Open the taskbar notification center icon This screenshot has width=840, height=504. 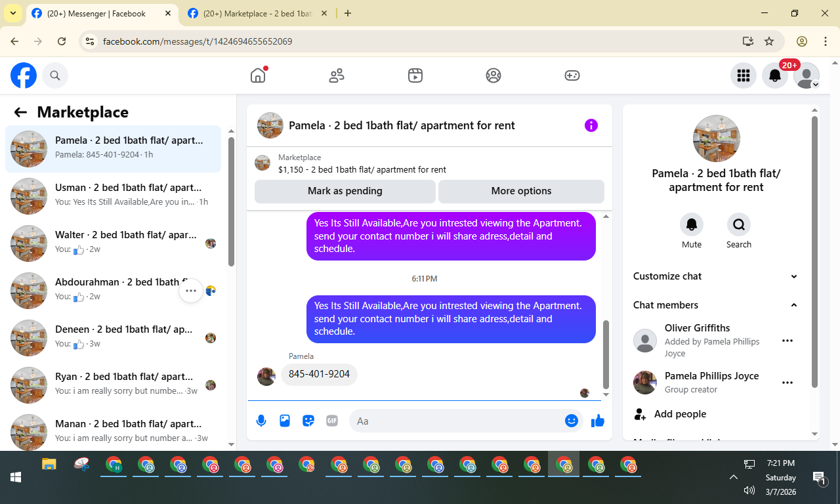point(818,478)
